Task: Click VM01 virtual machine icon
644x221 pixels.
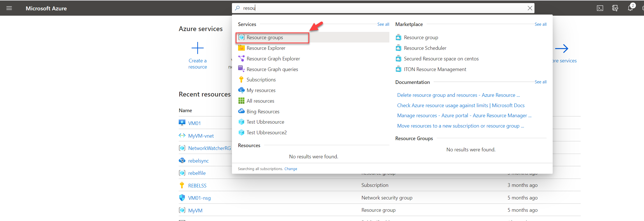Action: [182, 123]
